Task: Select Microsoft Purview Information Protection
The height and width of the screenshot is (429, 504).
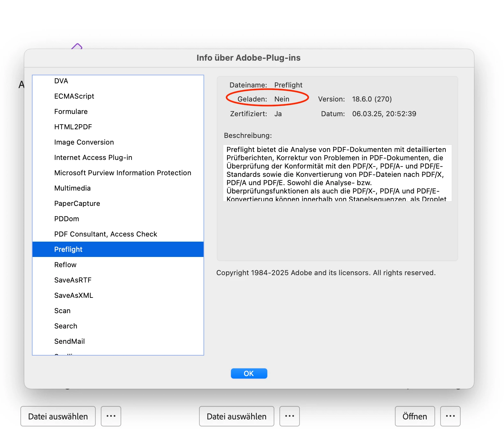Action: [x=118, y=173]
